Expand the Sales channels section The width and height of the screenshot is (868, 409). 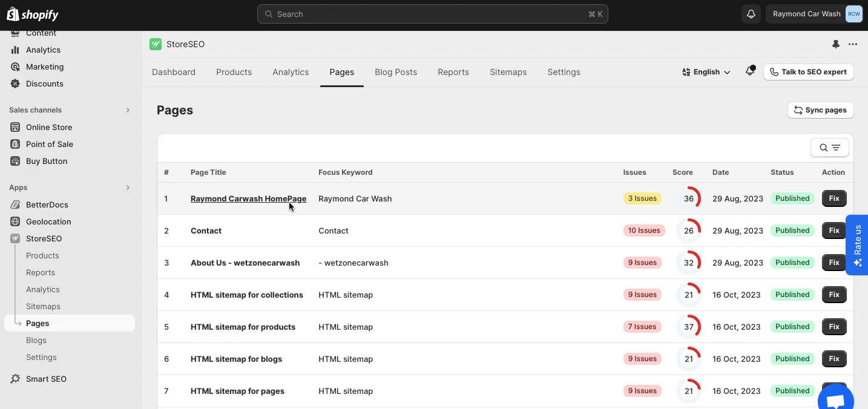[x=128, y=110]
